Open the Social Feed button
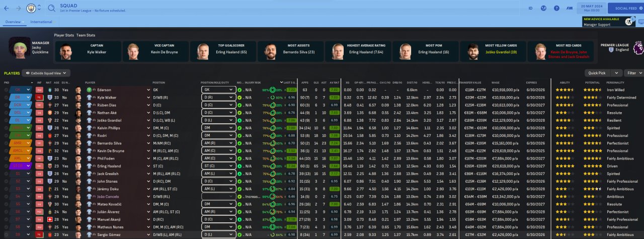644x239 pixels. click(x=626, y=8)
